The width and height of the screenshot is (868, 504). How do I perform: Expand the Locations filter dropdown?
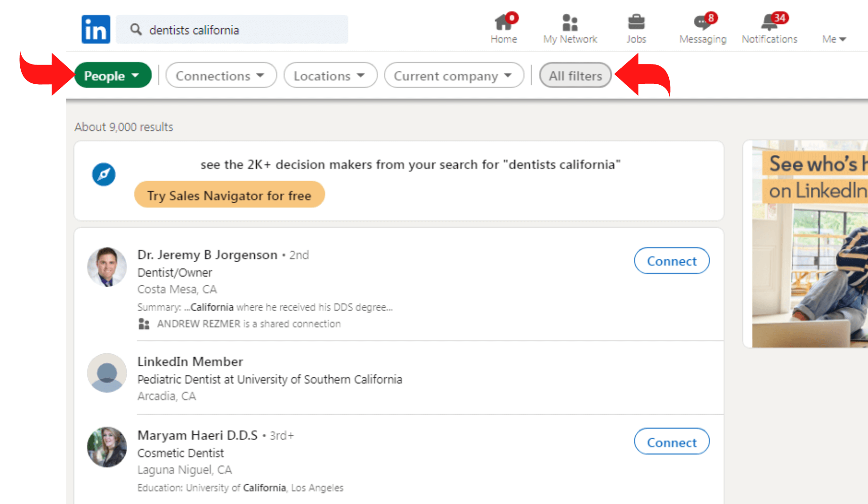tap(330, 75)
